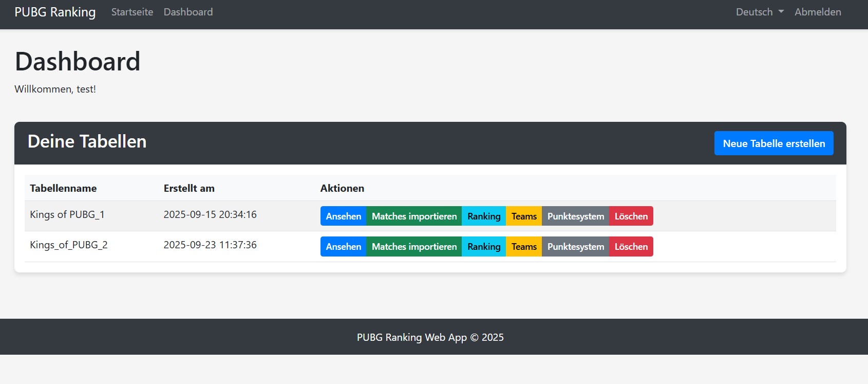Click Matches importieren for Kings_of_PUBG_2

pyautogui.click(x=414, y=246)
